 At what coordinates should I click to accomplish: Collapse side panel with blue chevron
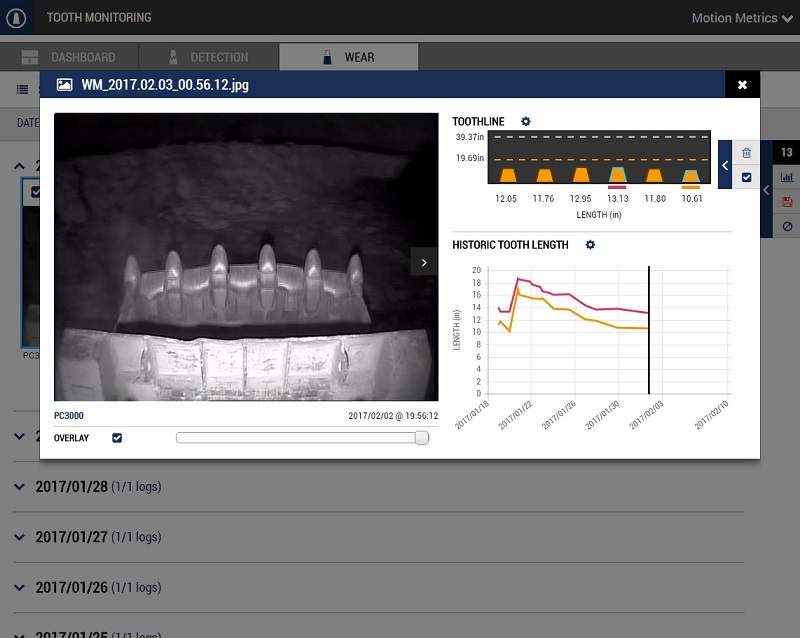(x=725, y=165)
